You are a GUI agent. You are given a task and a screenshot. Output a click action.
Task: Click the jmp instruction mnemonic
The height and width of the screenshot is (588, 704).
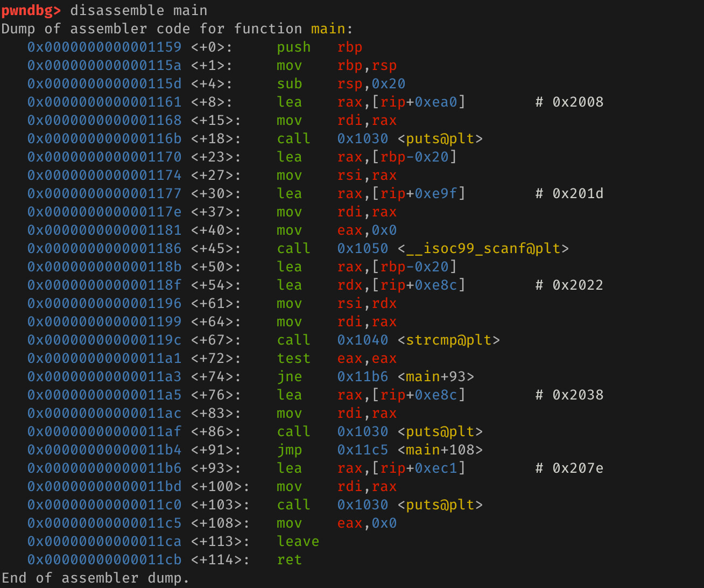click(x=289, y=450)
